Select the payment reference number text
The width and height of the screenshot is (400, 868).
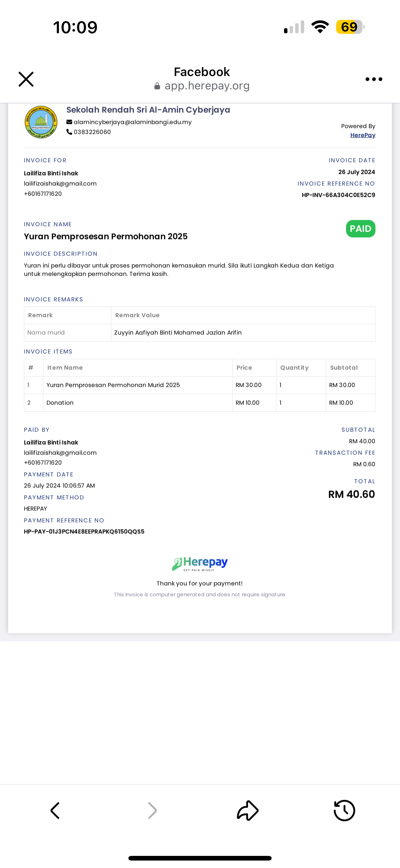[x=84, y=532]
